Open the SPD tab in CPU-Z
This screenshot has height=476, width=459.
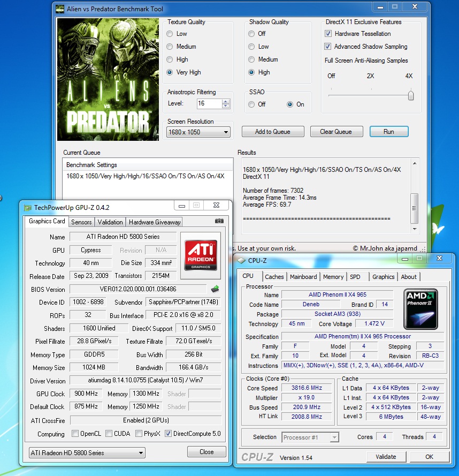[355, 277]
